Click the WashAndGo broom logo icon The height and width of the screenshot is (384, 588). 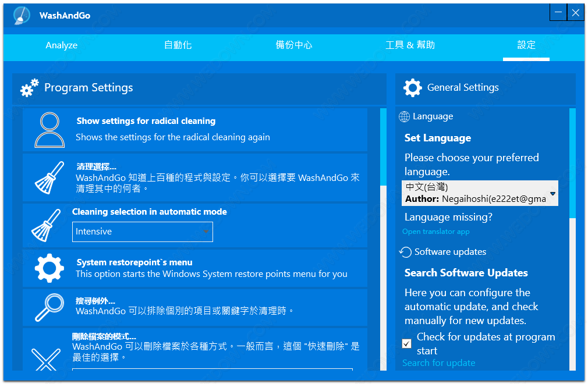click(22, 15)
